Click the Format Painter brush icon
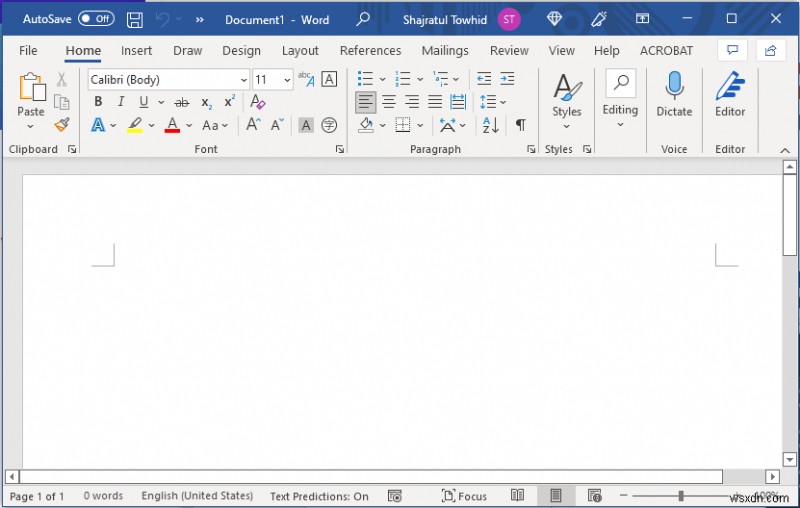The image size is (800, 508). click(62, 125)
